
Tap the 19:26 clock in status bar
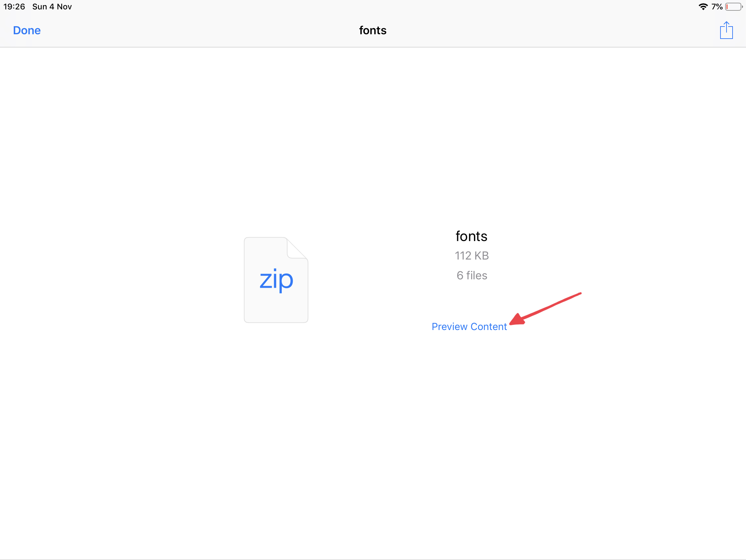pos(14,7)
